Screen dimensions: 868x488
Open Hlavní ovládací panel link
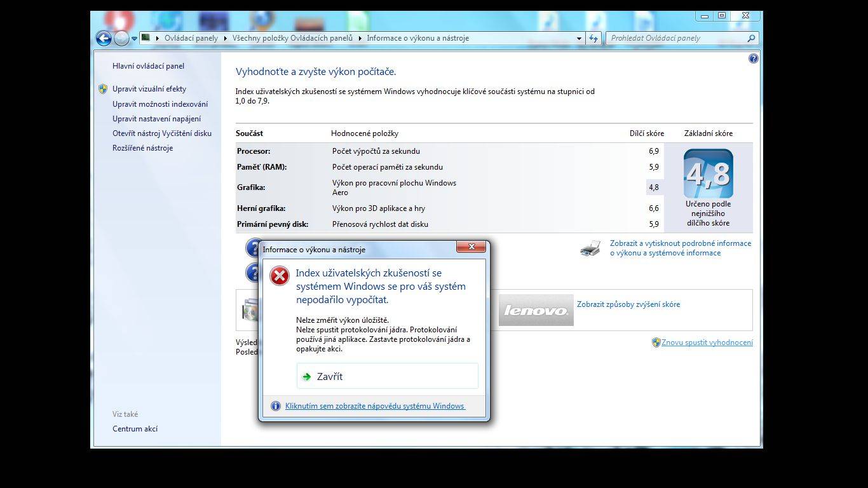148,66
